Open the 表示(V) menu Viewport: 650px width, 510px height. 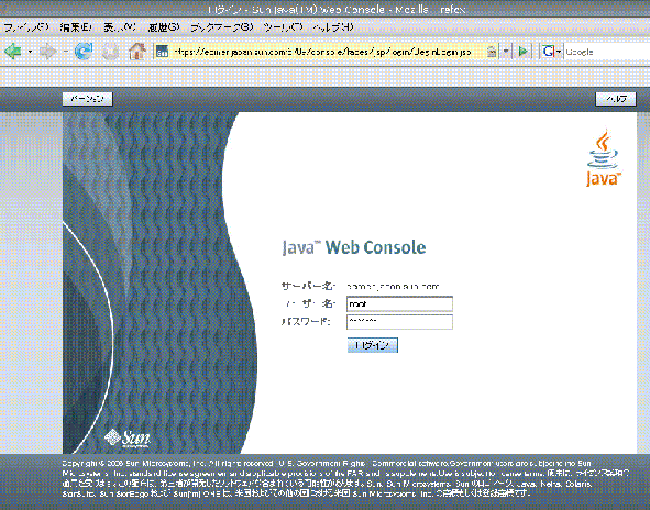point(119,28)
